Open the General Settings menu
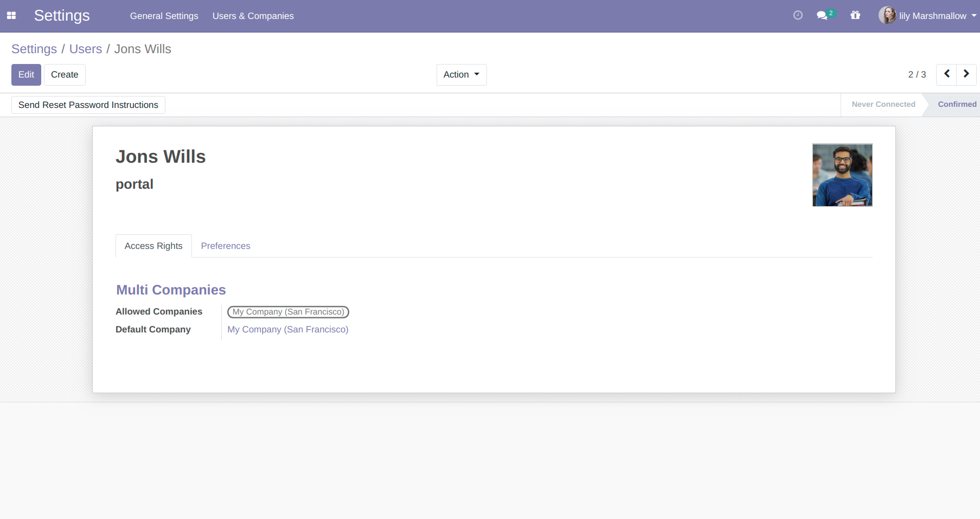The height and width of the screenshot is (519, 980). pyautogui.click(x=164, y=16)
